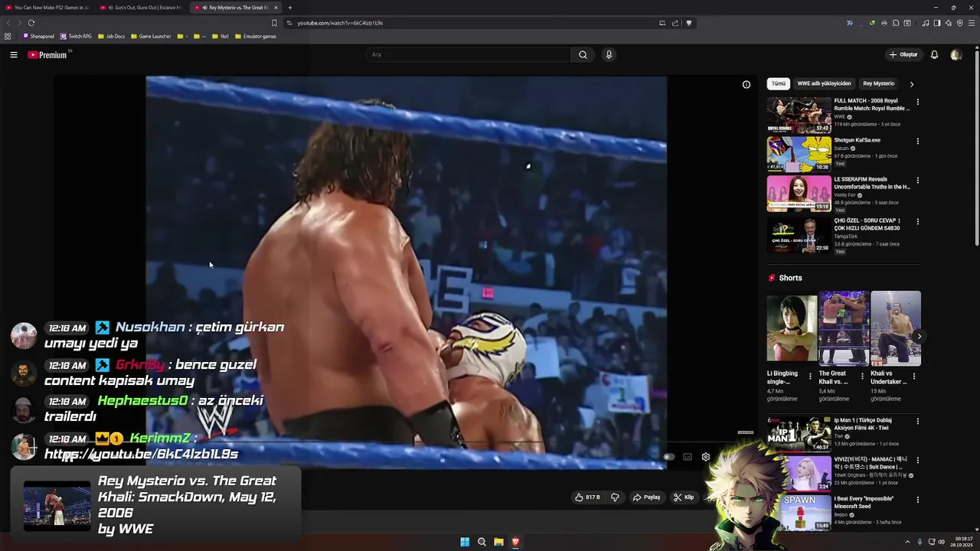Open a new browser tab
Image resolution: width=980 pixels, height=551 pixels.
tap(289, 8)
